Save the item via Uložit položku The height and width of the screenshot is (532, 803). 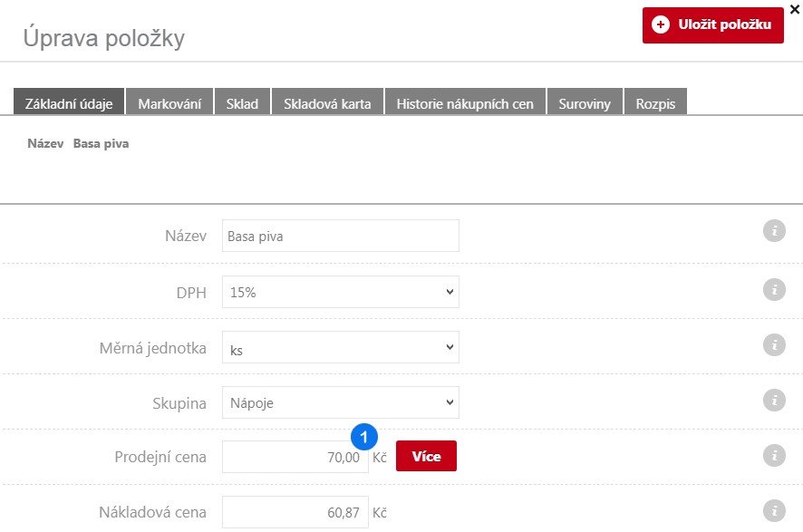(x=712, y=24)
